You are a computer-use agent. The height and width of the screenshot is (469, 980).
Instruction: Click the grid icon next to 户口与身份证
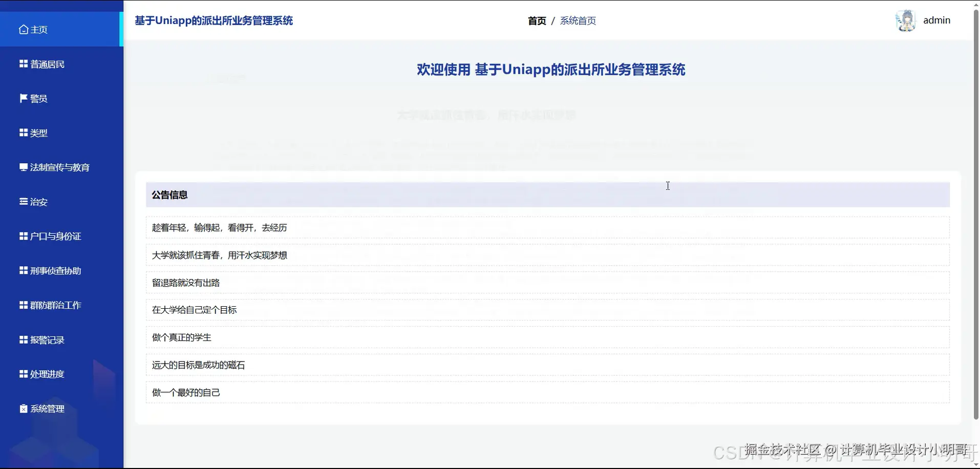(24, 236)
